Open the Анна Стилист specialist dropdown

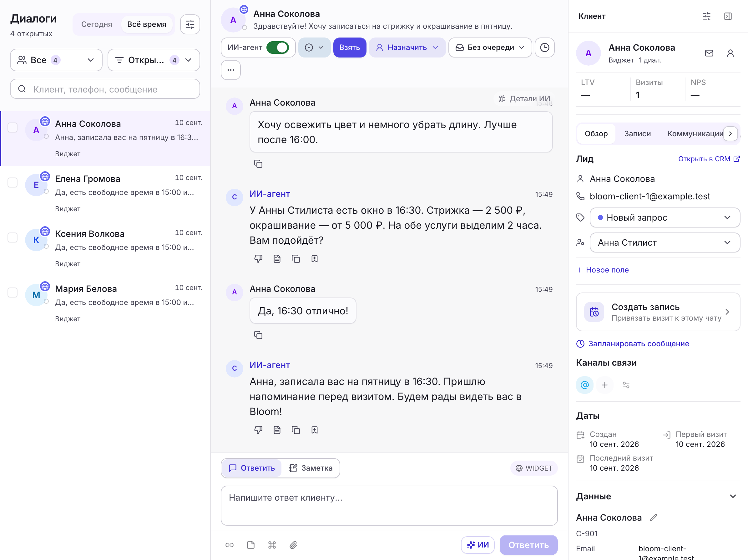665,242
